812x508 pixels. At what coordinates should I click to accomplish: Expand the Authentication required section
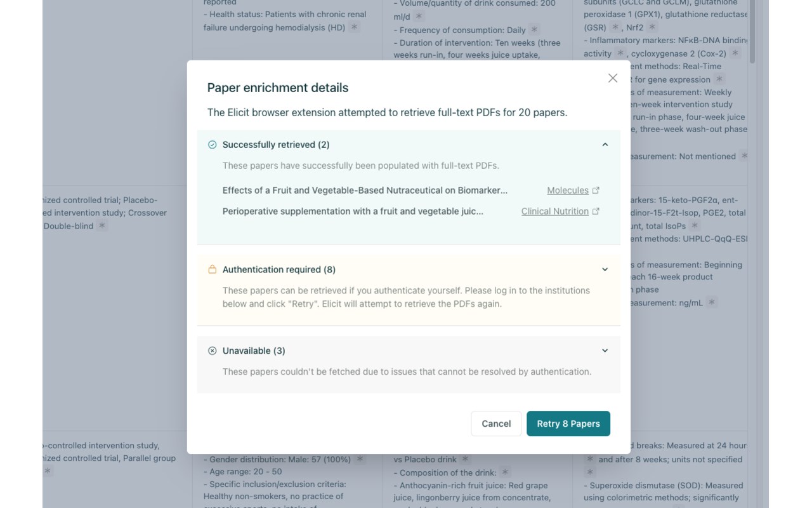tap(605, 269)
